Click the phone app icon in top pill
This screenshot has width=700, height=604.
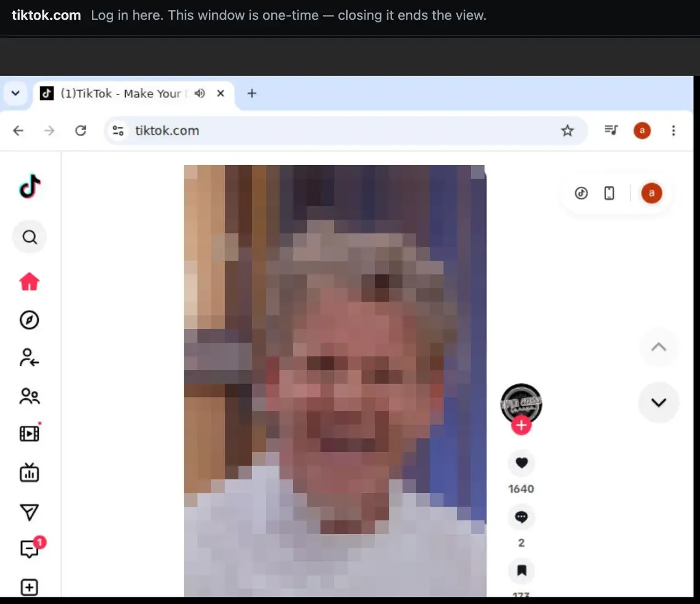click(609, 193)
